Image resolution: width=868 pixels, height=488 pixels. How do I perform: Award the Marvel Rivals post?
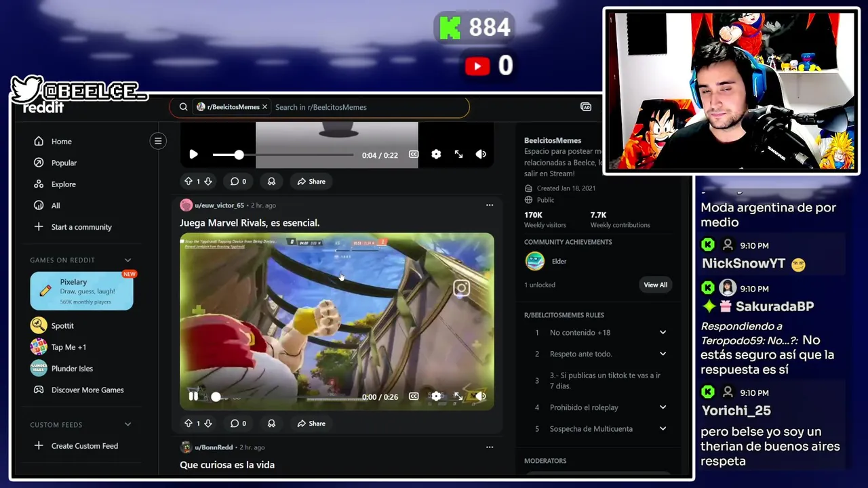coord(271,423)
